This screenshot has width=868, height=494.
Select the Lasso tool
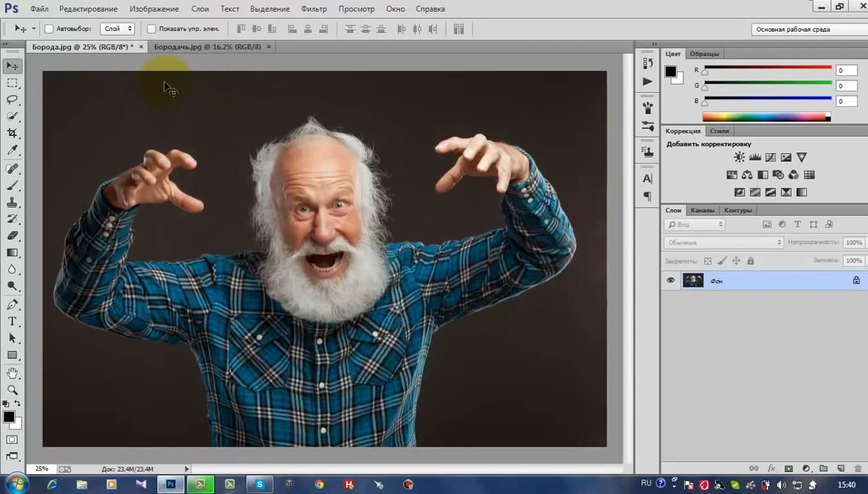coord(12,100)
